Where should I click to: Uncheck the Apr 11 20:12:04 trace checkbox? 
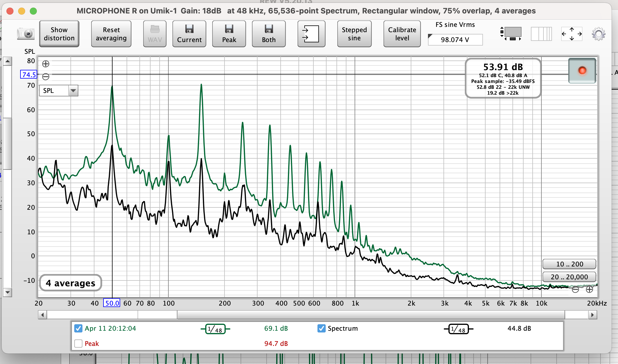click(78, 328)
